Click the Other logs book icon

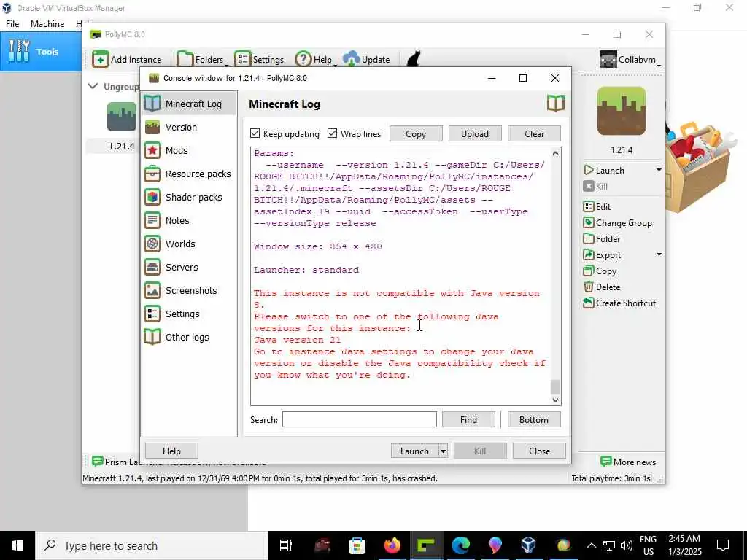[x=152, y=337]
